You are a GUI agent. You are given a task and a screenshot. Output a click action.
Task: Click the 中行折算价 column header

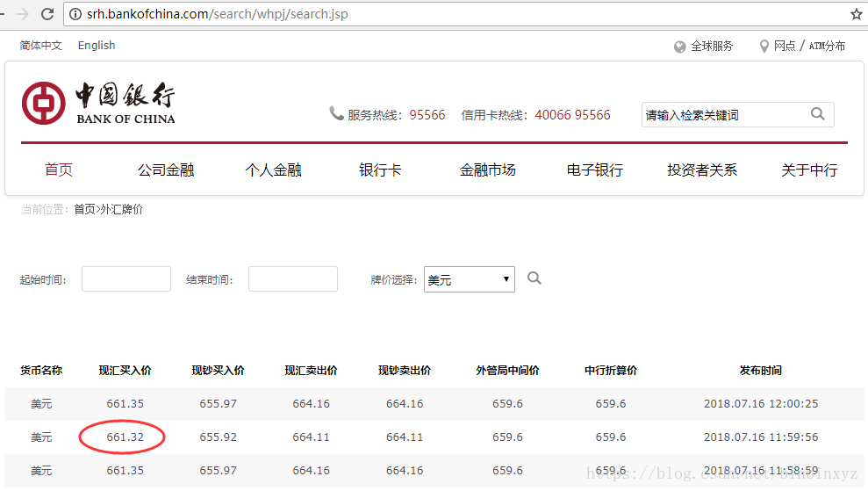click(611, 370)
